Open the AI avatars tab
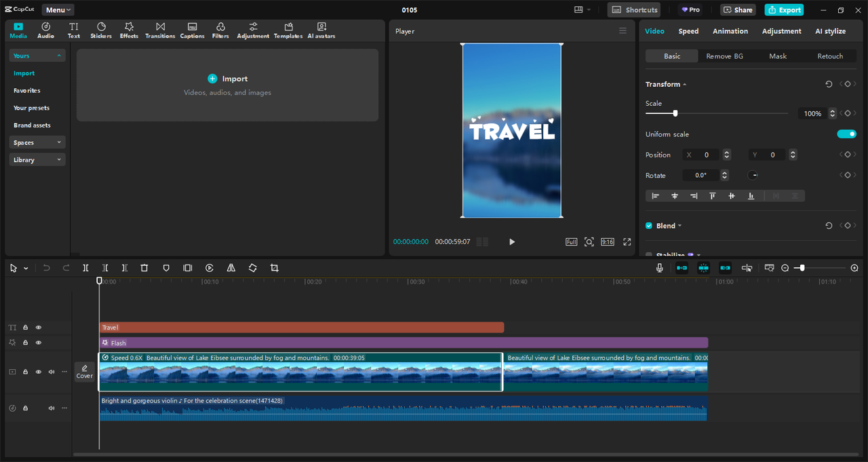The height and width of the screenshot is (462, 868). click(x=321, y=31)
